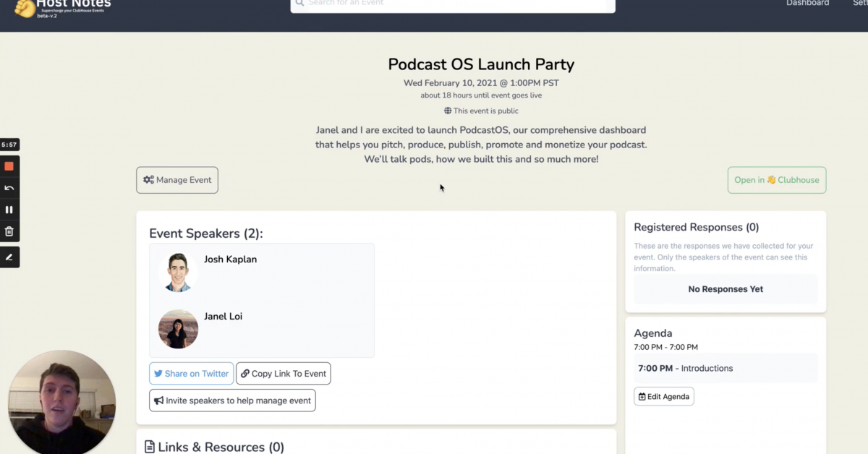The width and height of the screenshot is (868, 454).
Task: Open the Manage Event button
Action: 177,180
